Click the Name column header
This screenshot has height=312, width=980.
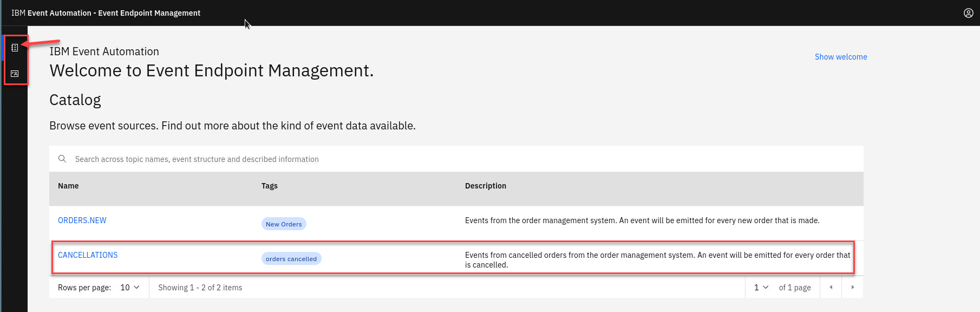pyautogui.click(x=68, y=186)
